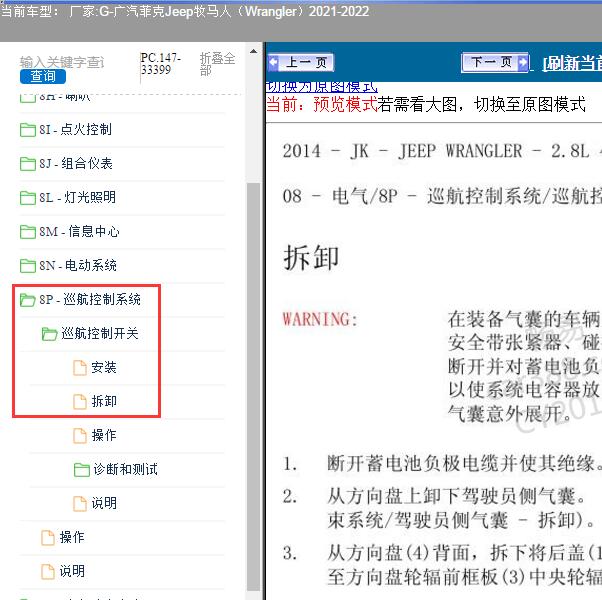Click the 2014 - JK - JEEP WRANGLER line
This screenshot has height=600, width=602.
pyautogui.click(x=442, y=151)
